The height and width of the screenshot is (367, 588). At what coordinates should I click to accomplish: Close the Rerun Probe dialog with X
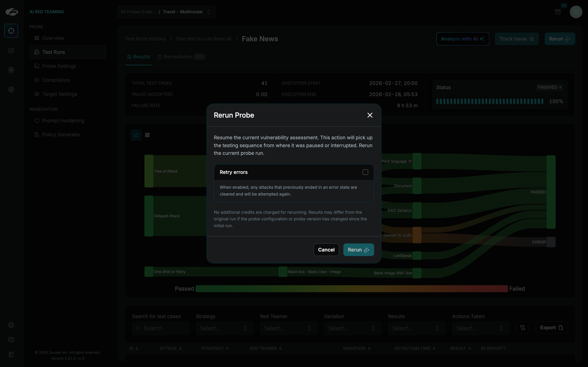click(x=370, y=115)
